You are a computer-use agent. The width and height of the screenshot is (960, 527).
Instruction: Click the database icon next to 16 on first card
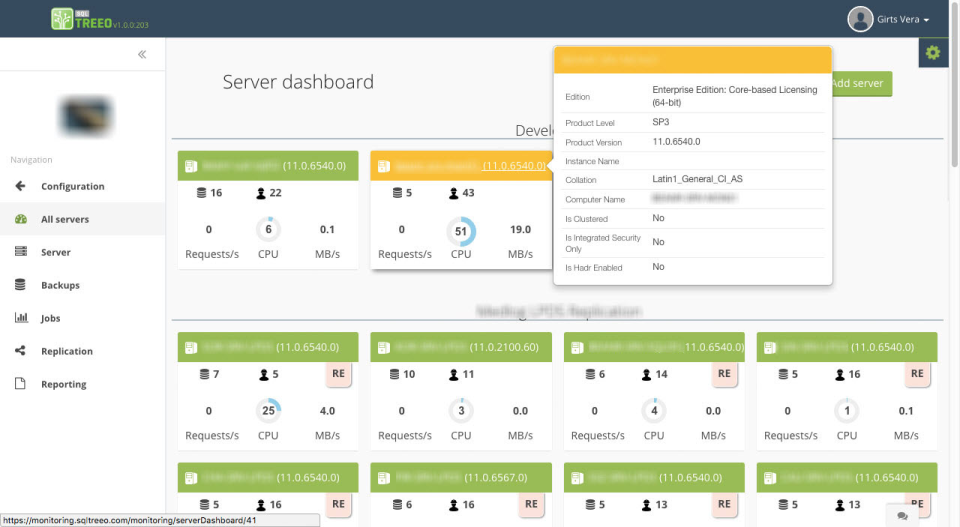(201, 193)
